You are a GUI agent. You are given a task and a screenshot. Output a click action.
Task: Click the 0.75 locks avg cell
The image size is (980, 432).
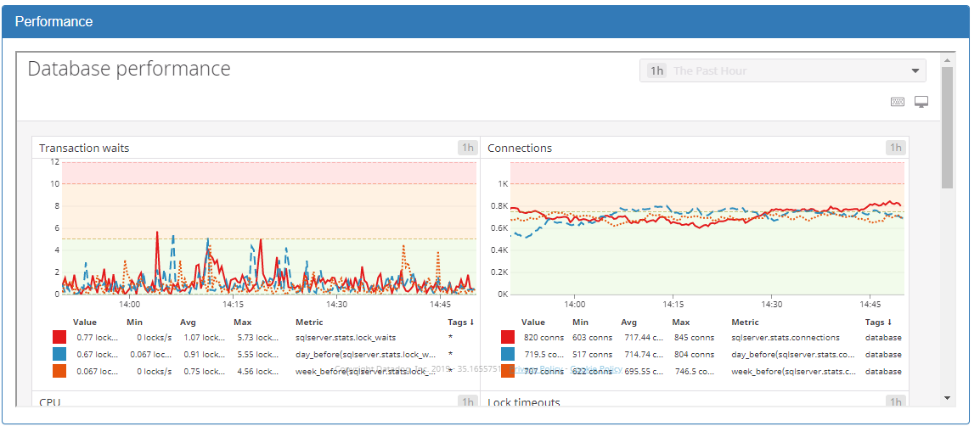205,372
